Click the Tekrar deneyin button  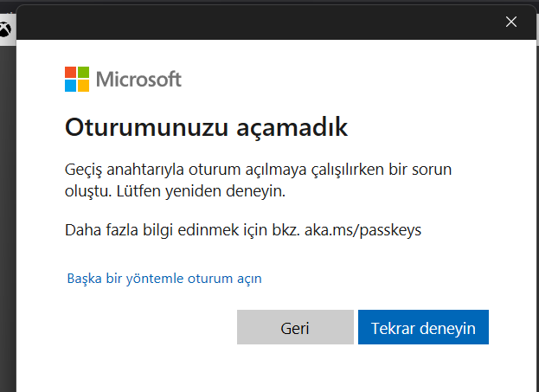[423, 327]
